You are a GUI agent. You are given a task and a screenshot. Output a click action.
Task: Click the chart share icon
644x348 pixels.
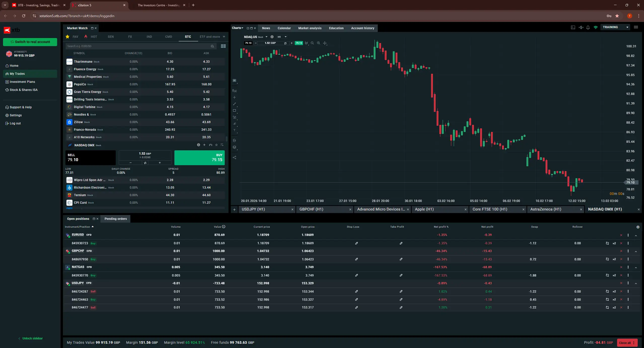(x=234, y=157)
